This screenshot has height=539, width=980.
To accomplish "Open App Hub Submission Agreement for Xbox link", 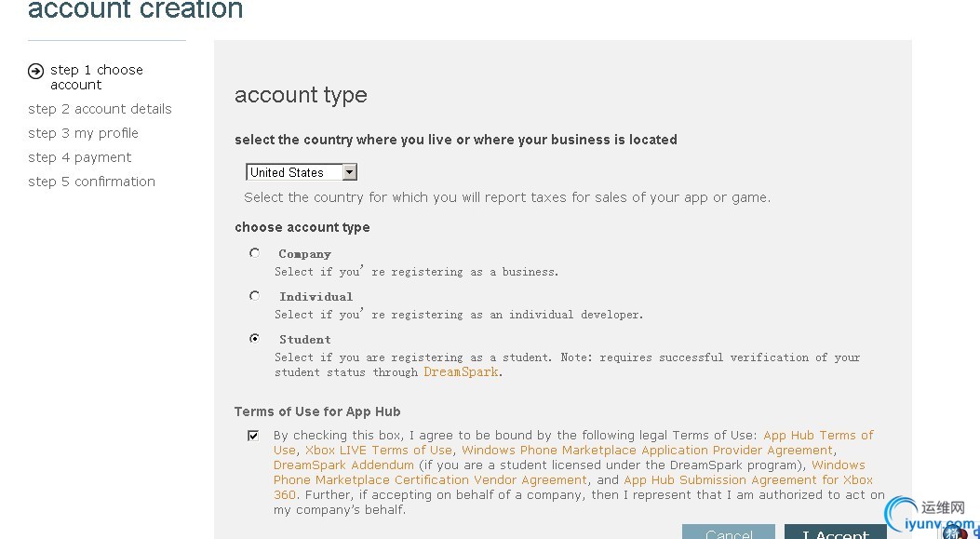I will click(748, 479).
